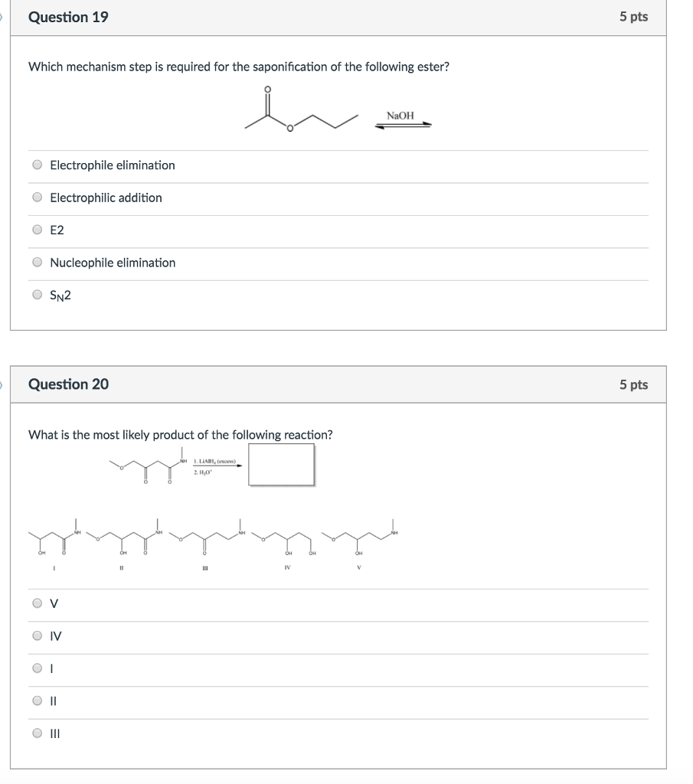
Task: Select answer I in Question 20
Action: pyautogui.click(x=37, y=669)
